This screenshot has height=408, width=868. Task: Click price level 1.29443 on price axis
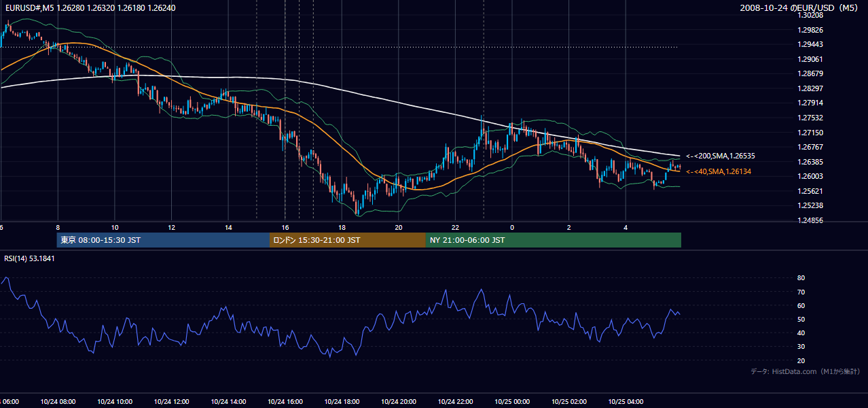[810, 44]
